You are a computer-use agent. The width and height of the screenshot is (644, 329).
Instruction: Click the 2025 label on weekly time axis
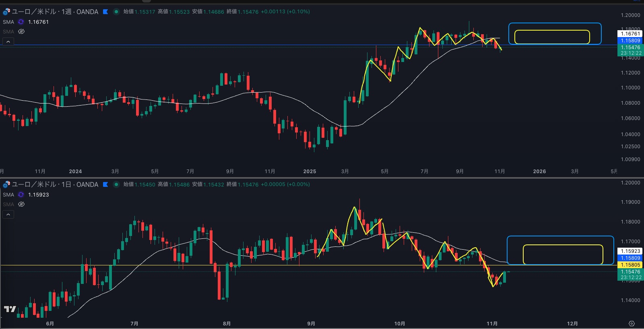[x=310, y=172]
